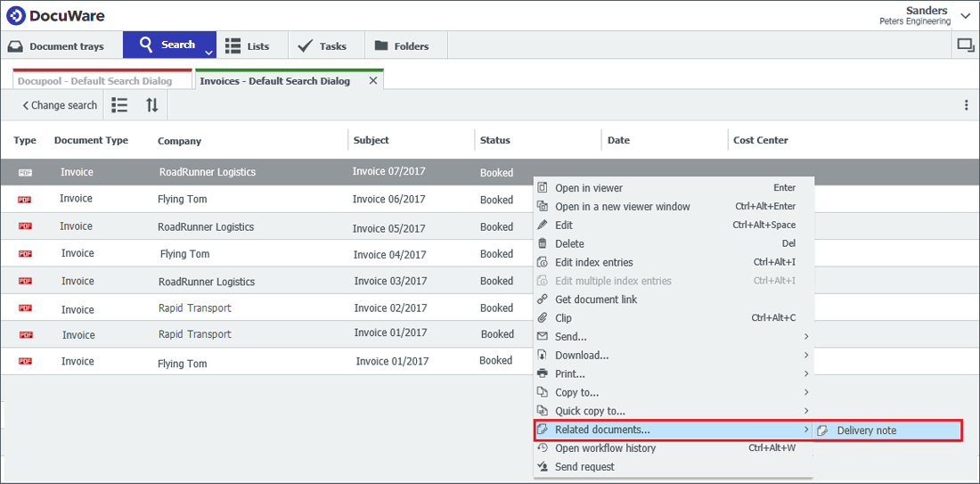Click the trash icon beside Delete
Viewport: 980px width, 484px height.
(543, 243)
